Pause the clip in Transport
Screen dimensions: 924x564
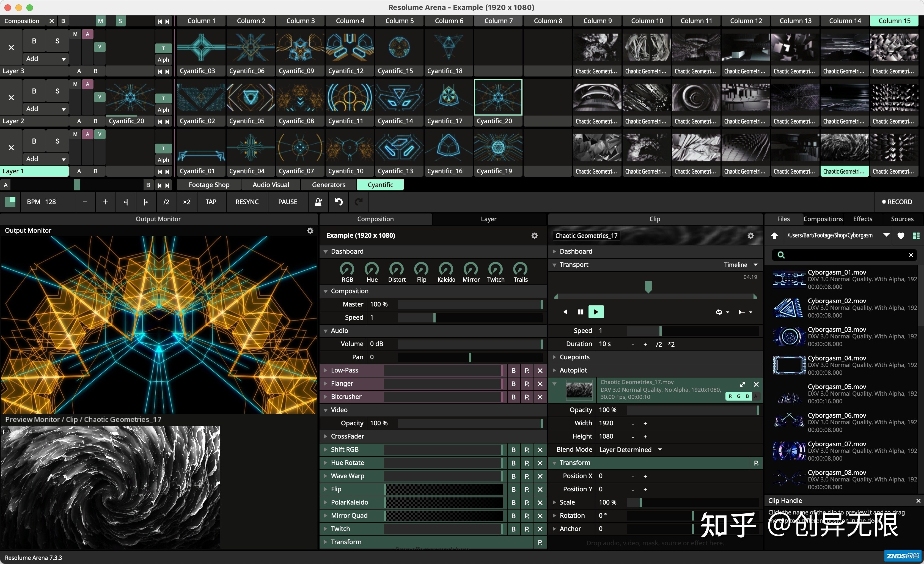(x=581, y=312)
